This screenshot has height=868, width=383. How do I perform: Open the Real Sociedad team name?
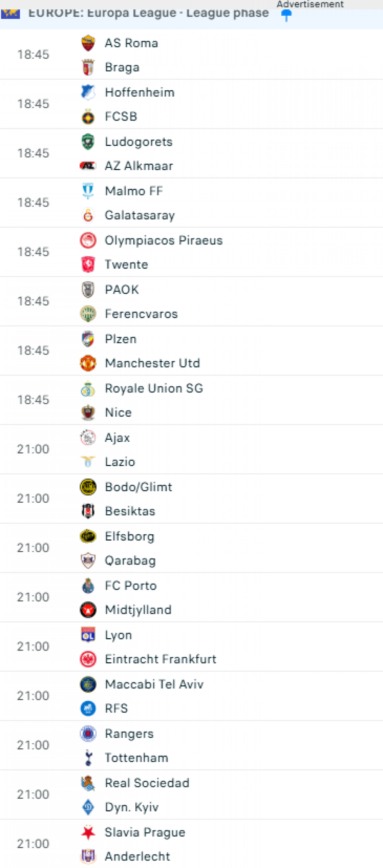[x=147, y=783]
